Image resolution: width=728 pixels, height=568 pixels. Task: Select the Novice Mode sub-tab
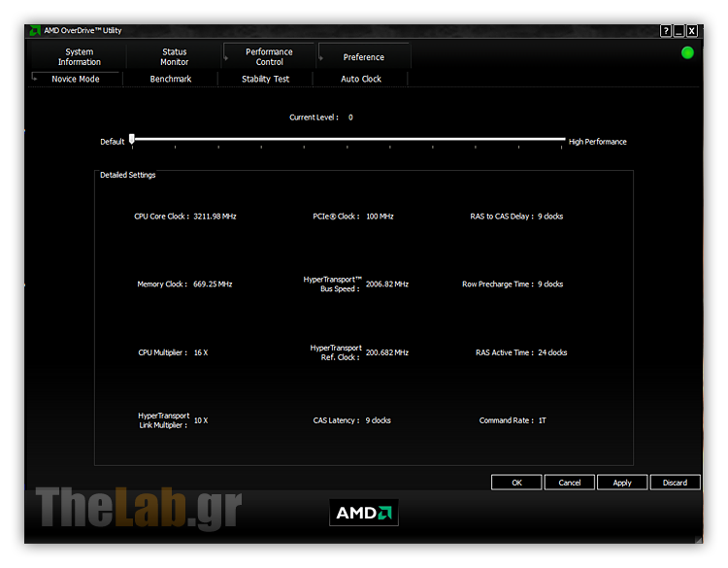click(x=75, y=79)
